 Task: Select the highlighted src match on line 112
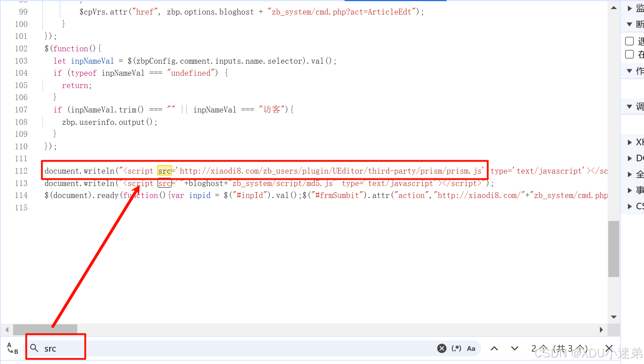pos(165,171)
